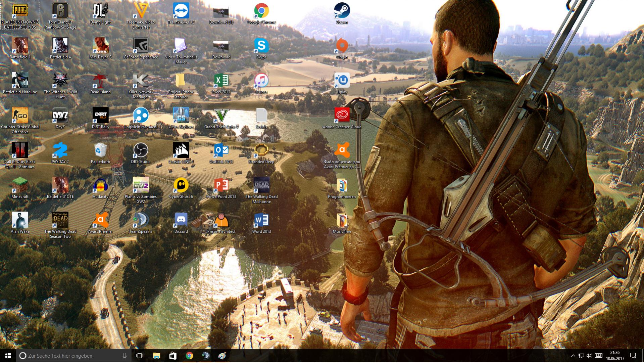Launch Tom Clancy's Rainbow Six Siege icon
The width and height of the screenshot is (644, 363).
click(60, 16)
